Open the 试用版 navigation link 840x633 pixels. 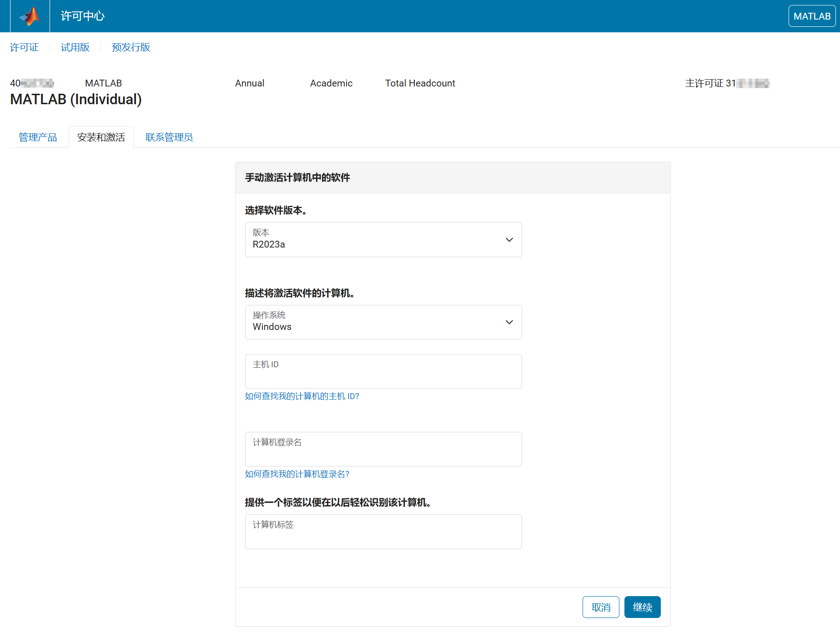click(x=75, y=47)
